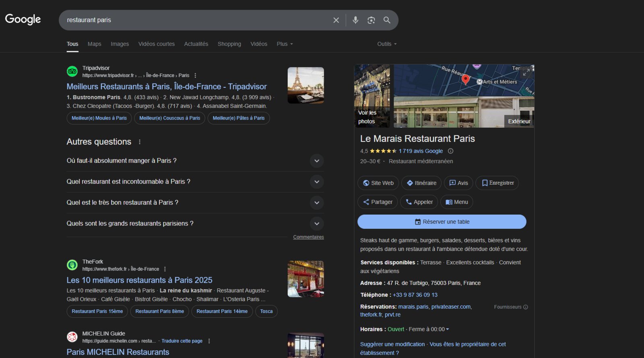Open Google Lens image search icon

(x=371, y=20)
